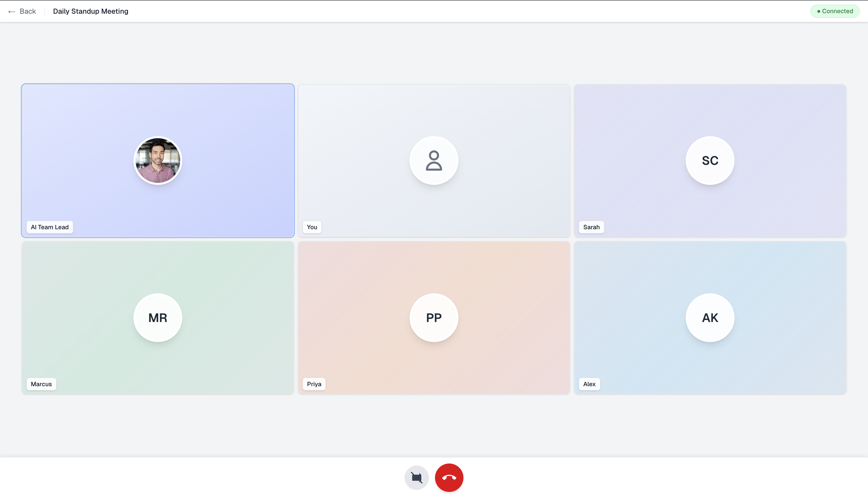The height and width of the screenshot is (498, 868).
Task: Click the Priya name label
Action: coord(314,384)
